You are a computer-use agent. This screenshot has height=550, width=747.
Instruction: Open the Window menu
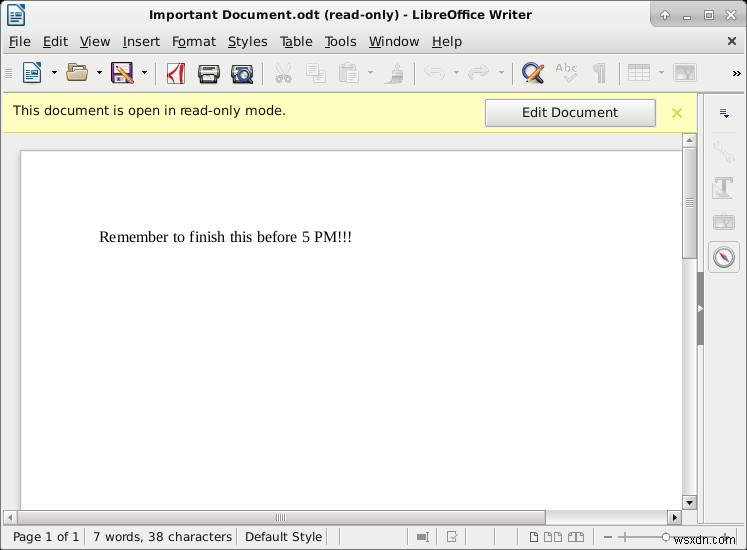pyautogui.click(x=394, y=42)
